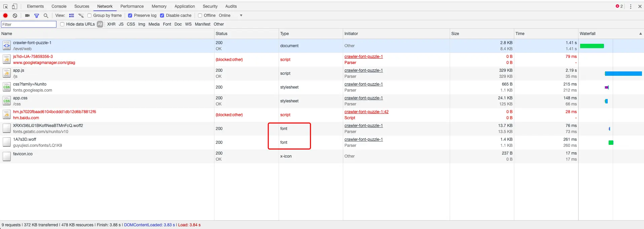The width and height of the screenshot is (644, 229).
Task: Filter requests by JS type
Action: pyautogui.click(x=121, y=24)
